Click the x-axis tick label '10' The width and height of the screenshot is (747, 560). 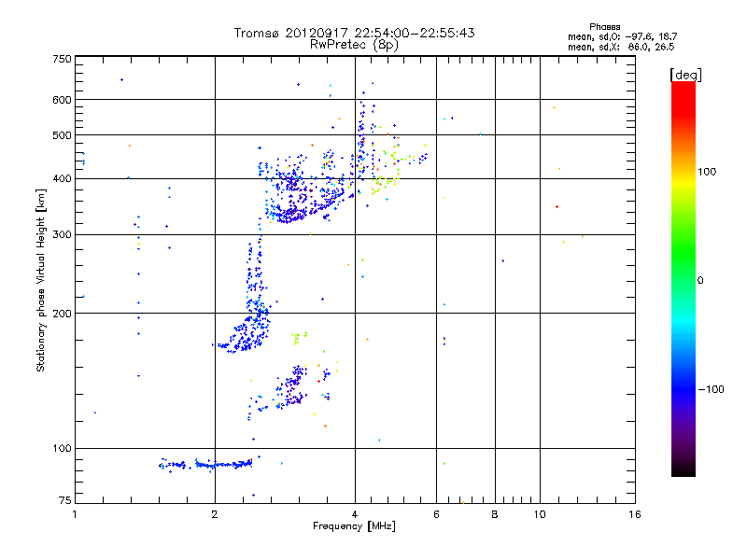click(540, 514)
